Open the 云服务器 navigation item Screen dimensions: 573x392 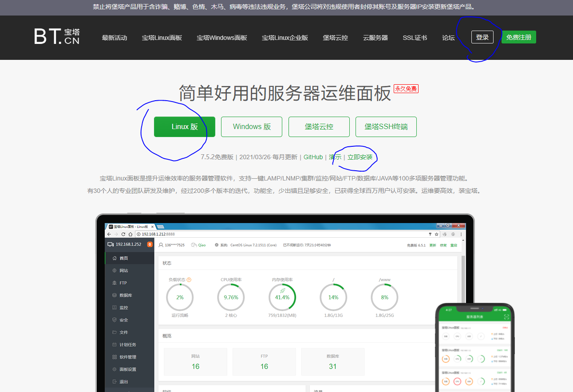point(375,38)
